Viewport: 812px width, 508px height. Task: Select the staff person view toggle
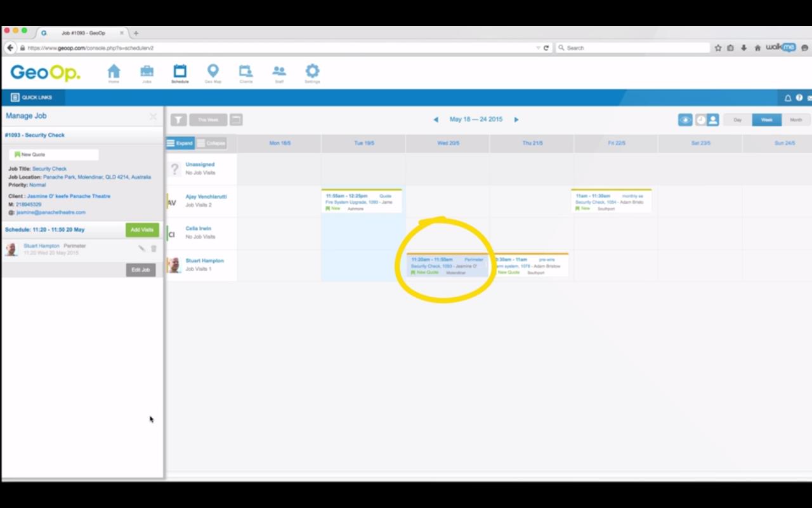(713, 119)
